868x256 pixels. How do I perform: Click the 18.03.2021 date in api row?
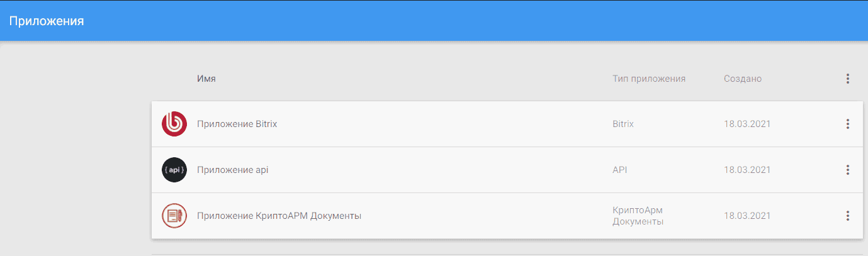tap(747, 170)
